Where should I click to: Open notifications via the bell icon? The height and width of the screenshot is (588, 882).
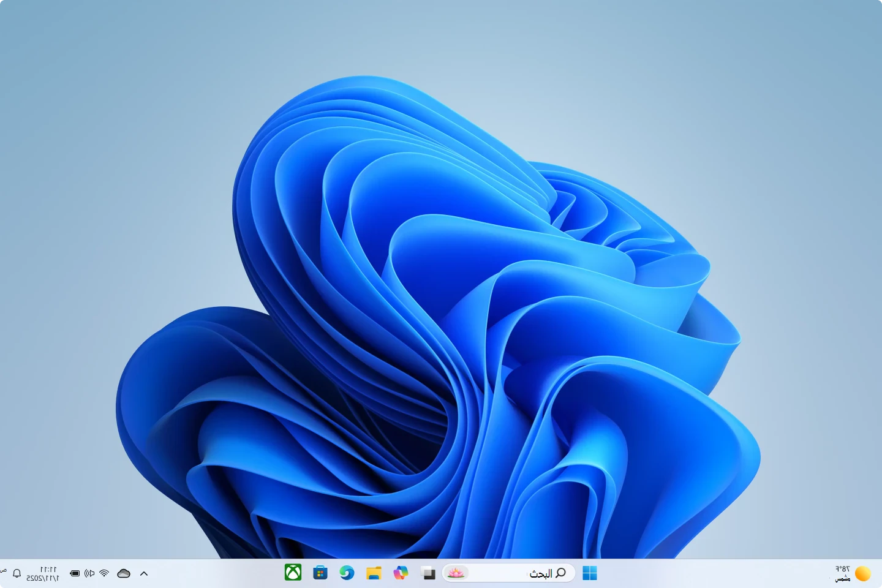(17, 574)
